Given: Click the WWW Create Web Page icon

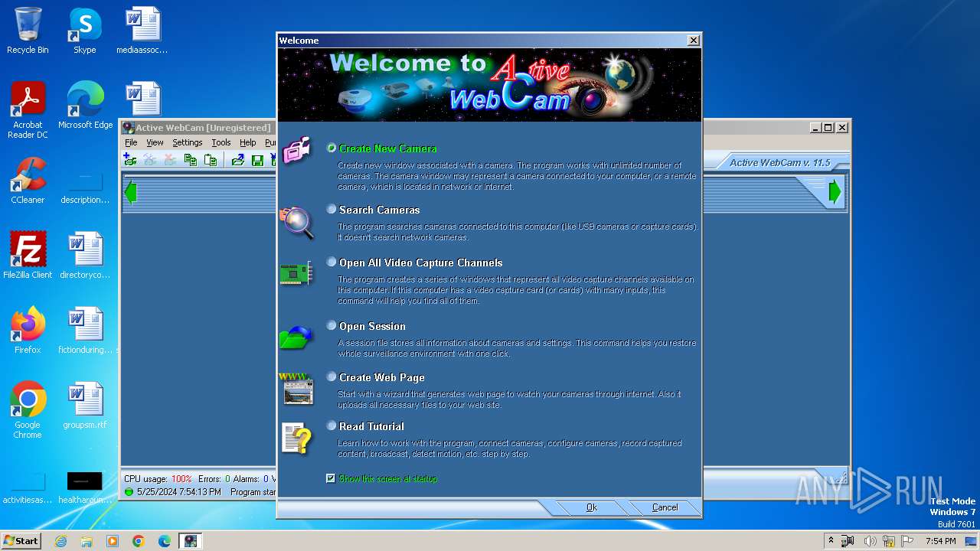Looking at the screenshot, I should [x=296, y=389].
